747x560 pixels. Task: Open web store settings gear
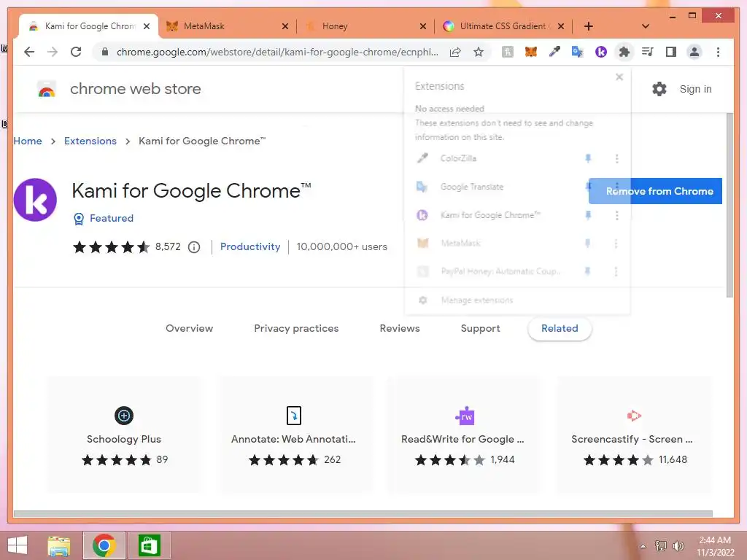(x=659, y=89)
